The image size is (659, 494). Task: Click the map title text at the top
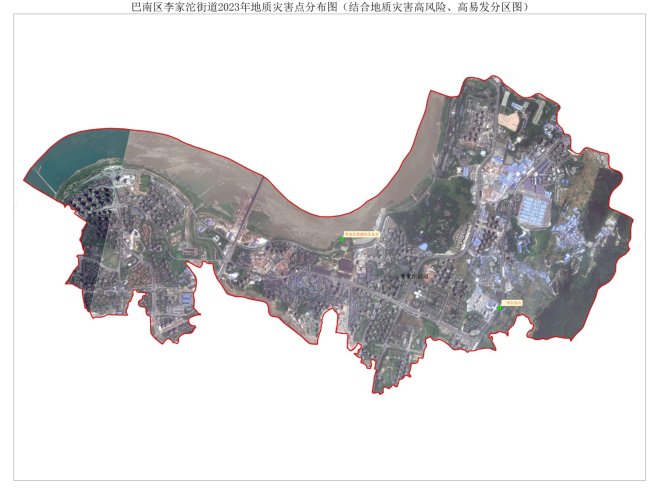[x=330, y=7]
